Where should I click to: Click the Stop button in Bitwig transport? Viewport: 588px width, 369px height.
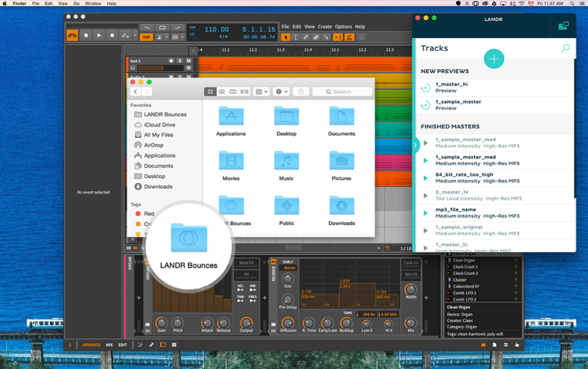point(86,36)
